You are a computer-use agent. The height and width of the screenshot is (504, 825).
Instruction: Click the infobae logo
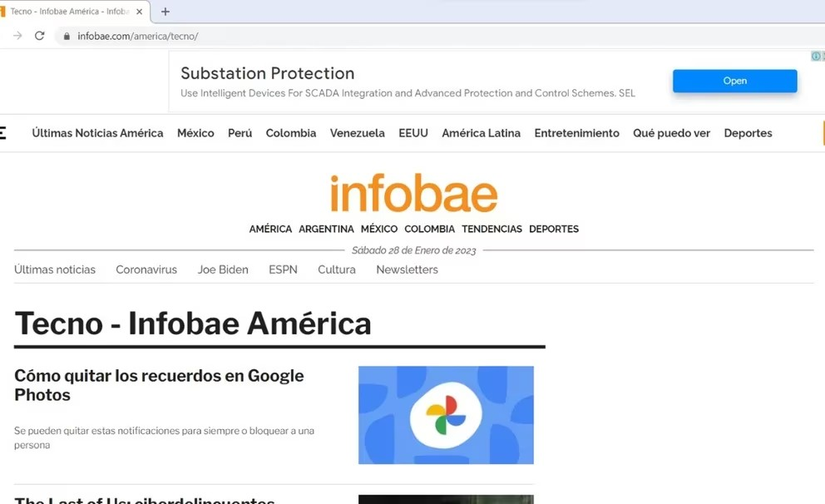pos(413,193)
